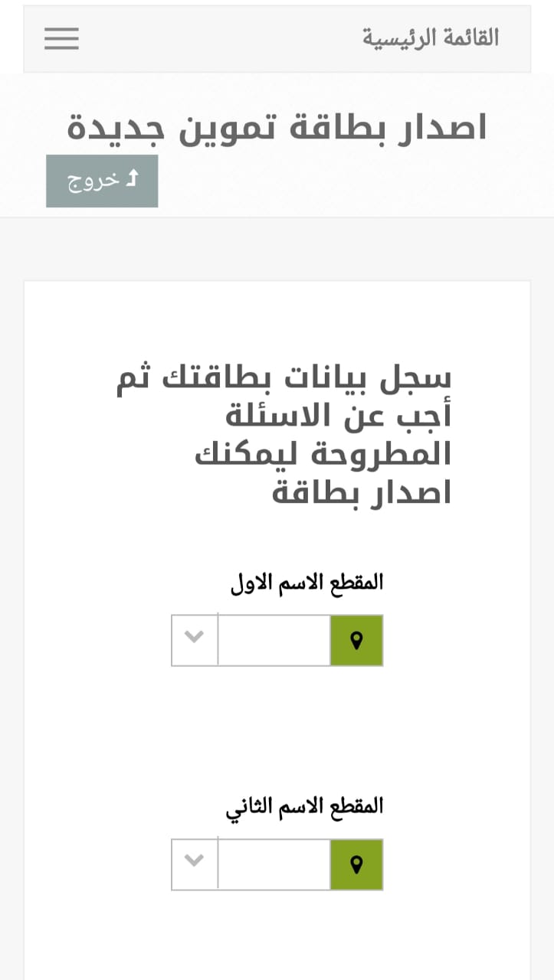Image resolution: width=554 pixels, height=980 pixels.
Task: Click empty space in the top navigation bar
Action: click(x=222, y=38)
